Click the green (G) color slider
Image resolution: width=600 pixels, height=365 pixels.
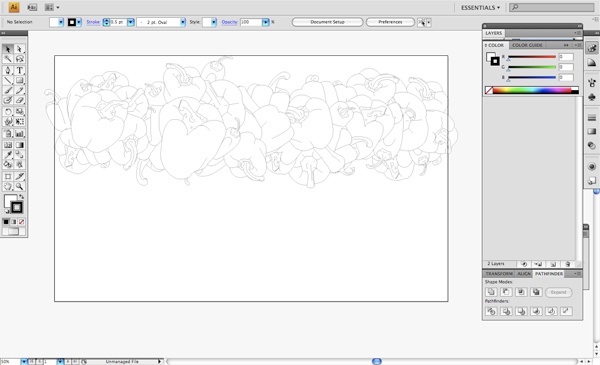[x=532, y=67]
